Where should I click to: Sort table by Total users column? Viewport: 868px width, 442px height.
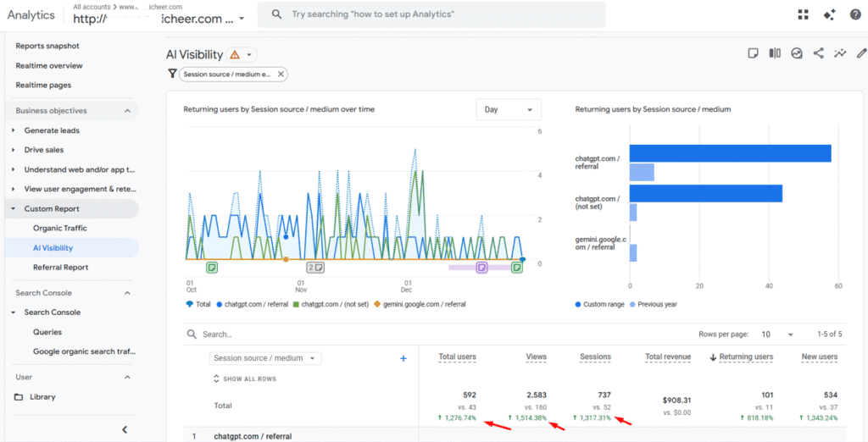457,356
